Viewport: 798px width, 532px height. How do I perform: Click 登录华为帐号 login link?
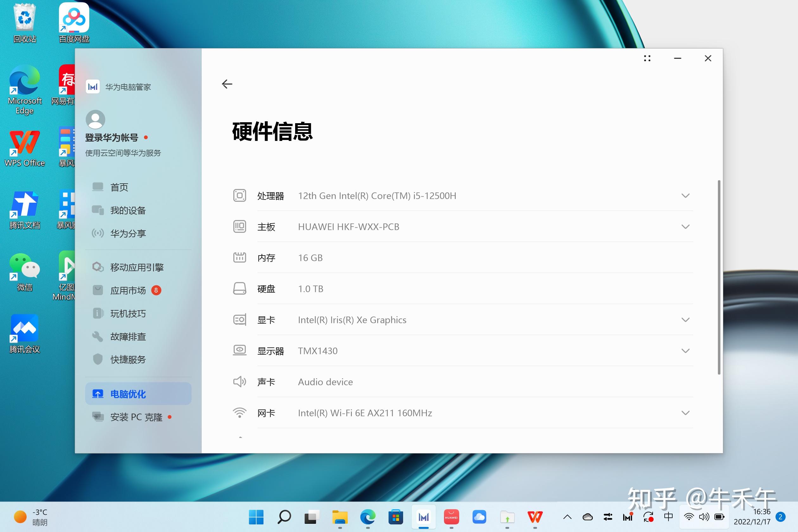click(111, 138)
